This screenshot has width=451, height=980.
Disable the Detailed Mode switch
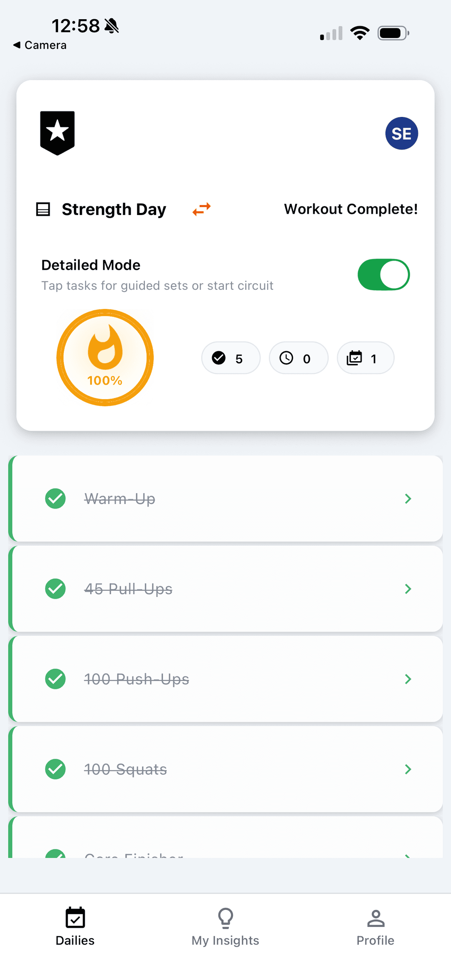point(383,275)
